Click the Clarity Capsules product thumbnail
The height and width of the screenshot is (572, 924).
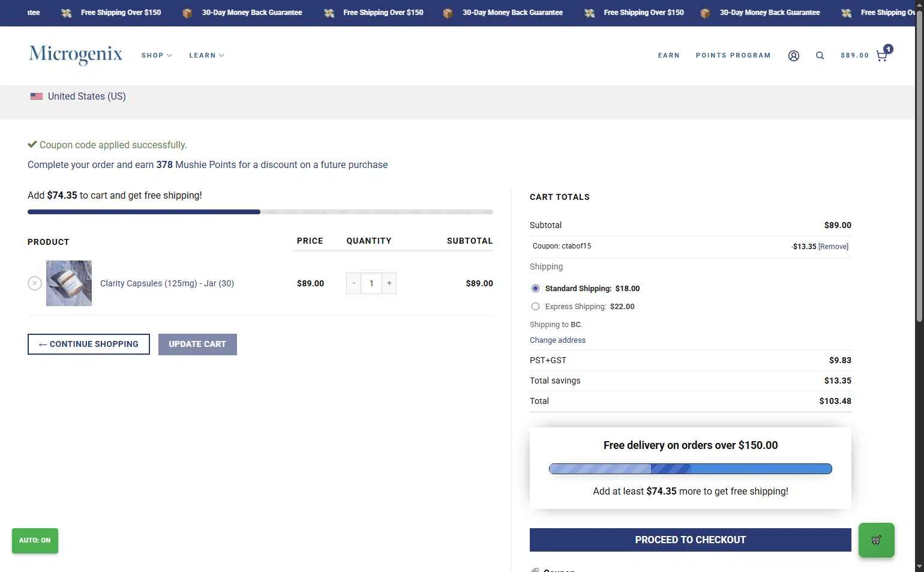click(69, 283)
